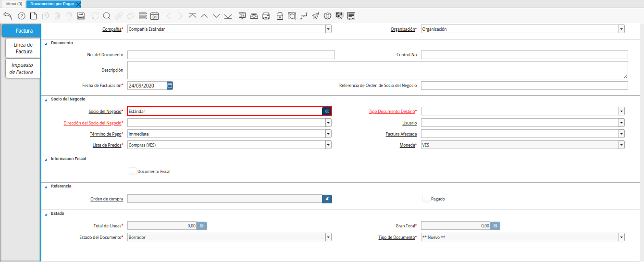Switch to the Línea de Factura tab
This screenshot has height=262, width=644.
pyautogui.click(x=24, y=48)
